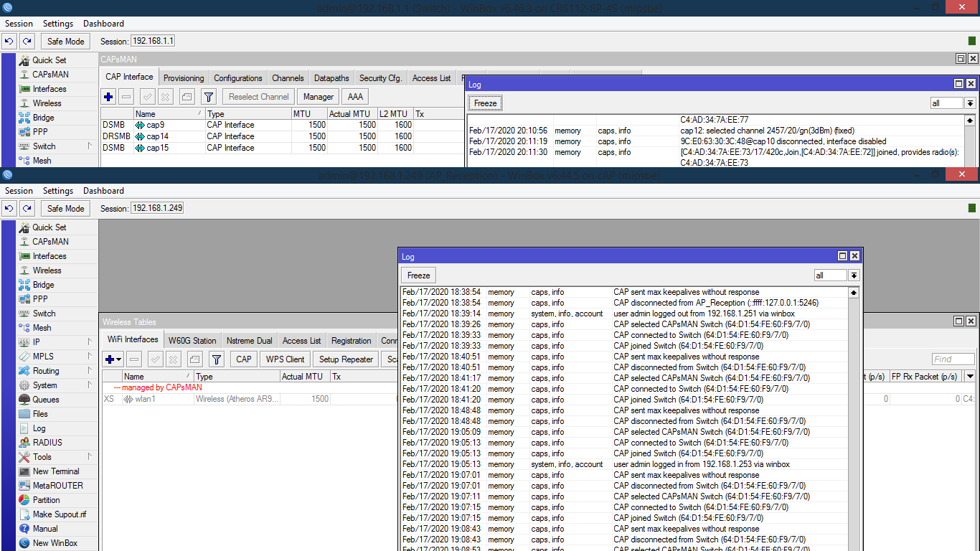Click the redo icon in the Switch WinBox window

point(27,41)
